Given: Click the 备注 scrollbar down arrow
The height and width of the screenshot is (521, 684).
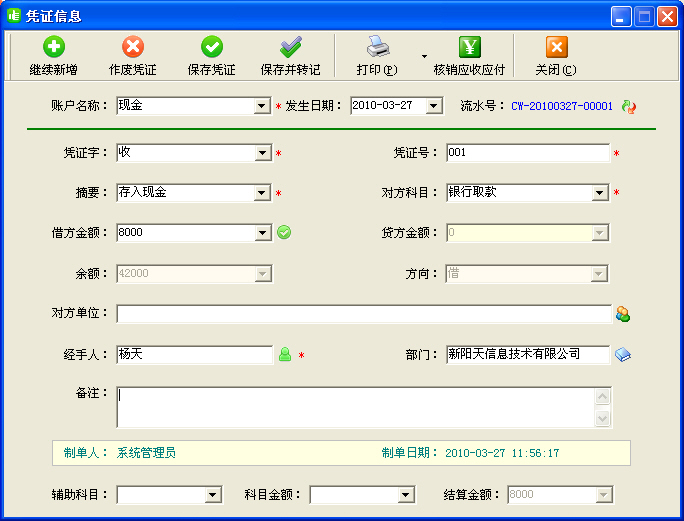Looking at the screenshot, I should (x=603, y=420).
